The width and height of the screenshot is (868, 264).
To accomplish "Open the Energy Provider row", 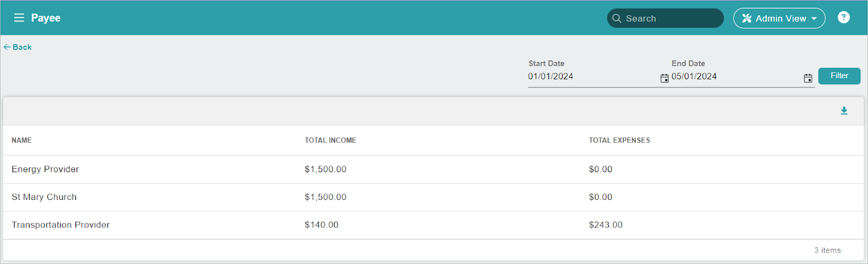I will pyautogui.click(x=46, y=169).
